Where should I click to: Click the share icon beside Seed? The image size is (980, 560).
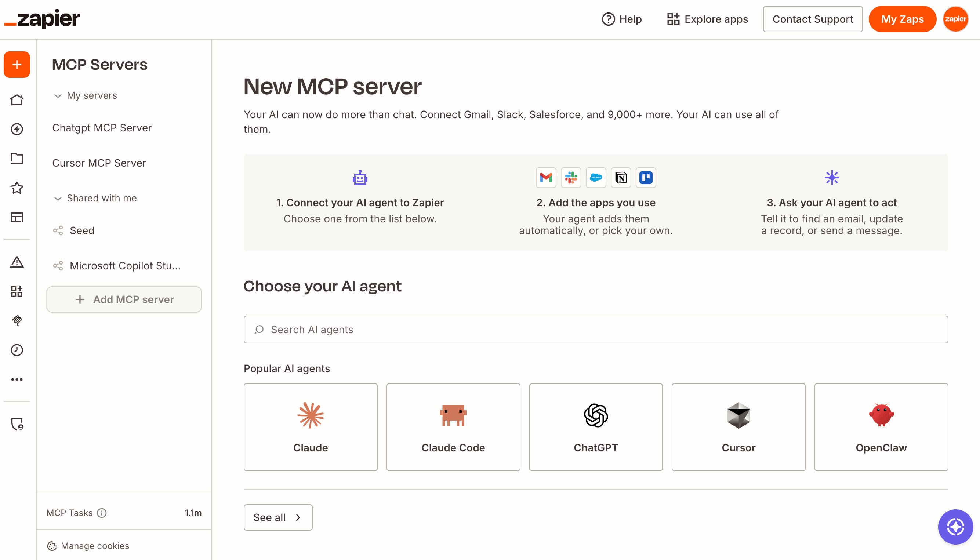pos(58,230)
